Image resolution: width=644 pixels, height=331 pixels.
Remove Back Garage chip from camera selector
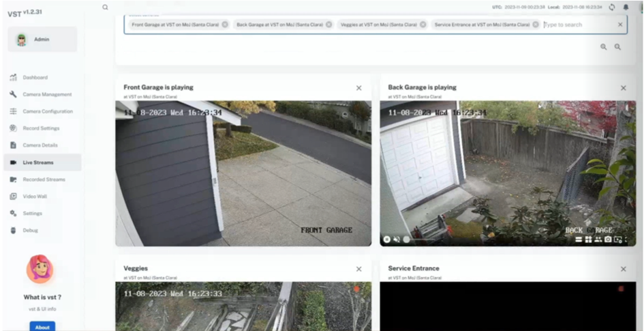tap(328, 25)
